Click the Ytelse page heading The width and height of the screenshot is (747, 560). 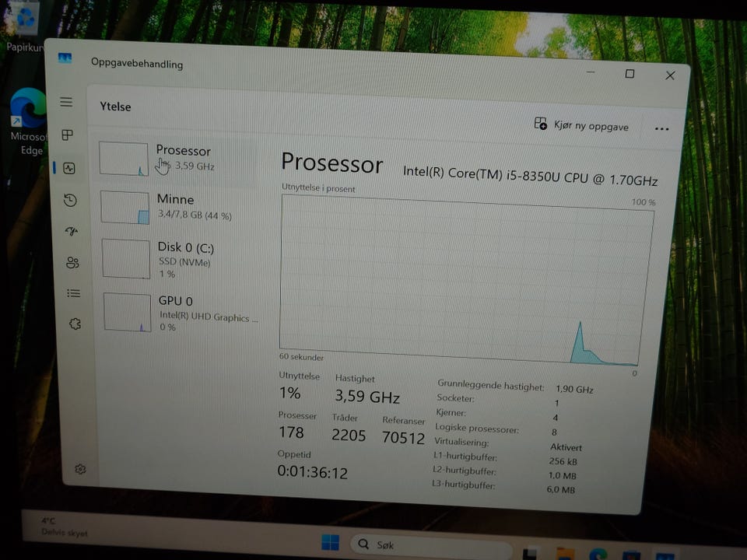[x=115, y=107]
